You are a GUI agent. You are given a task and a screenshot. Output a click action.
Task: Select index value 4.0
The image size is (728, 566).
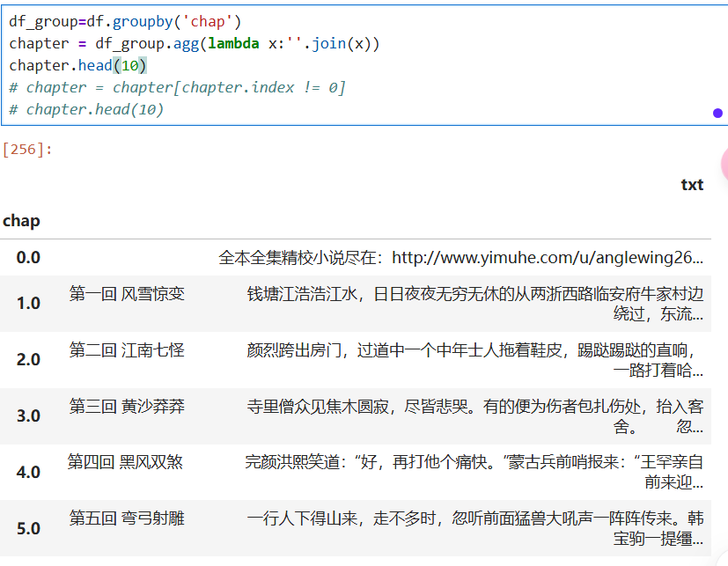tap(28, 473)
